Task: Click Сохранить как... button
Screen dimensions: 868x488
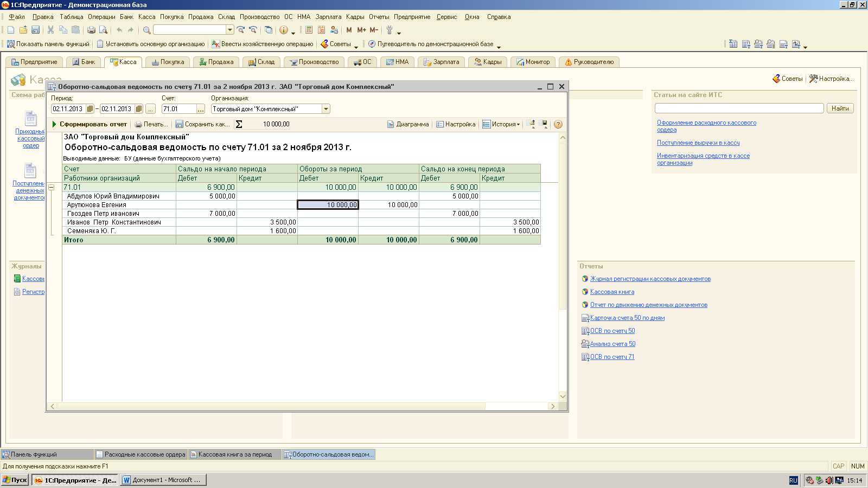Action: pos(203,124)
